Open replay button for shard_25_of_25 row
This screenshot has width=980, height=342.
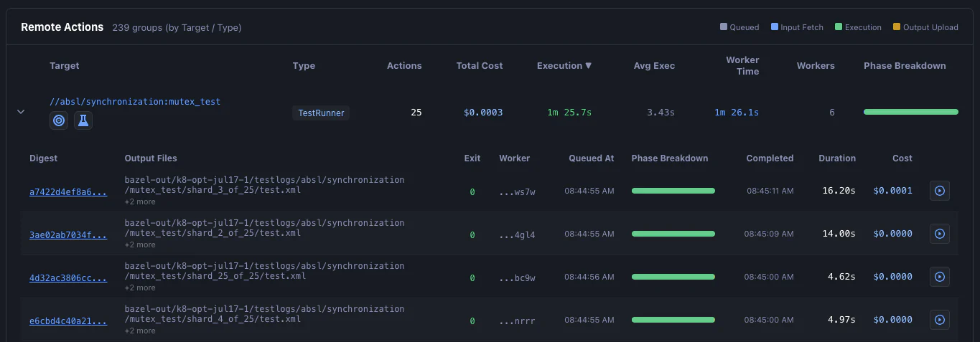click(x=940, y=277)
